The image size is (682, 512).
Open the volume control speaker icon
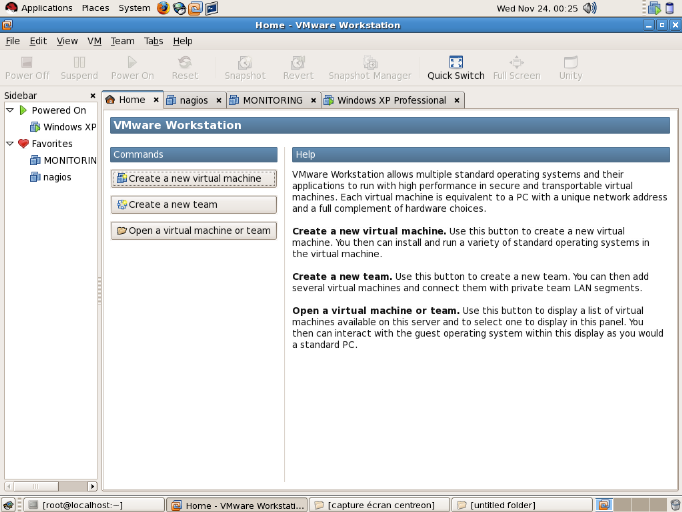pyautogui.click(x=590, y=8)
